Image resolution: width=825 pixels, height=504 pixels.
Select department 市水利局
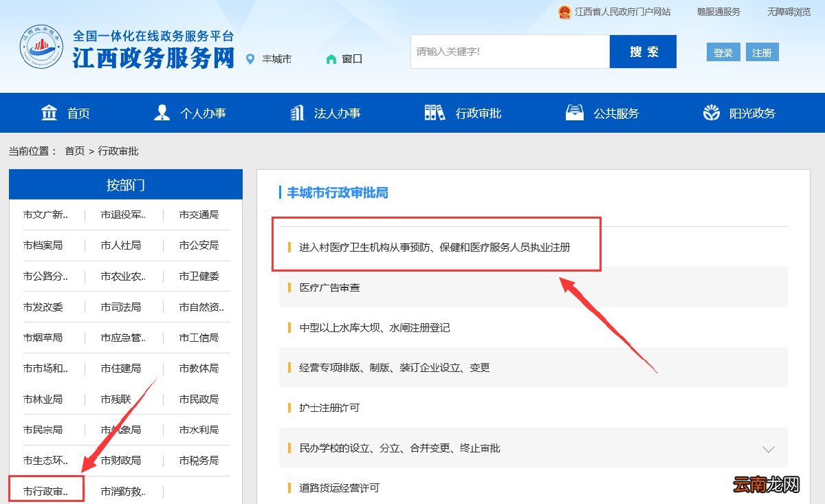coord(199,430)
